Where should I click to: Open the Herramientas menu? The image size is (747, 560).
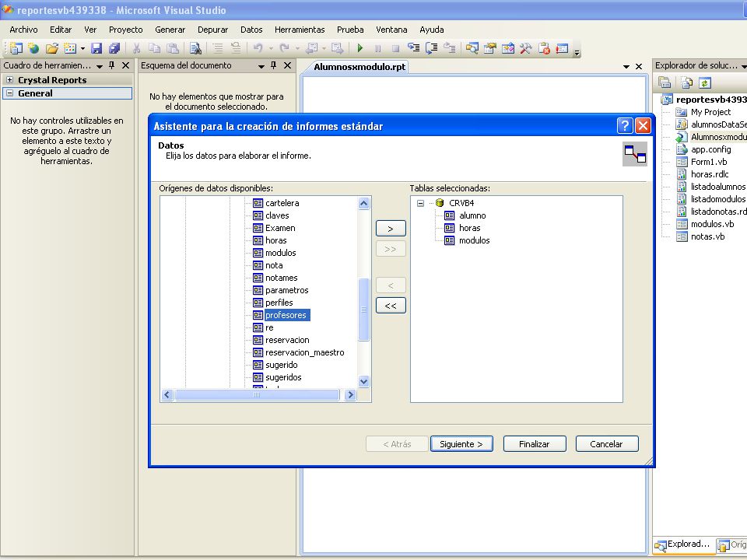point(300,30)
